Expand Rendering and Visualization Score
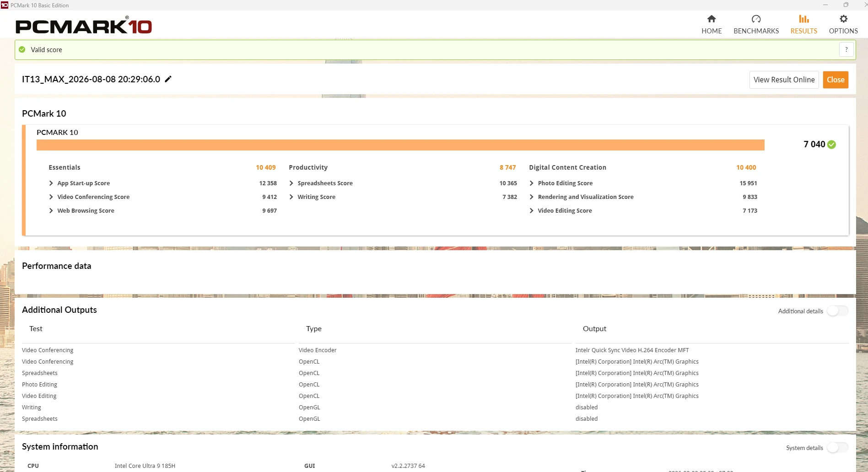The image size is (868, 472). (x=531, y=197)
